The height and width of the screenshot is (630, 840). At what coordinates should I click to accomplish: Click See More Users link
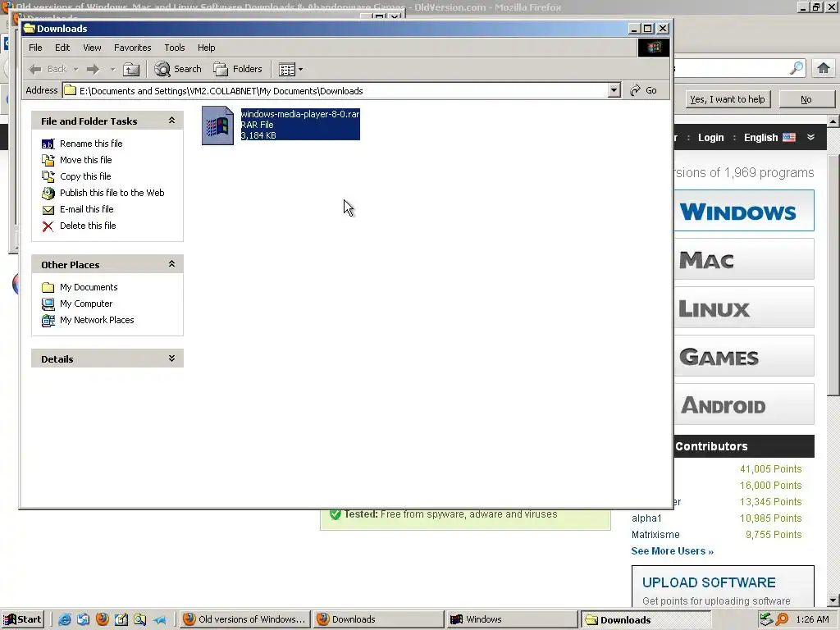pos(673,551)
